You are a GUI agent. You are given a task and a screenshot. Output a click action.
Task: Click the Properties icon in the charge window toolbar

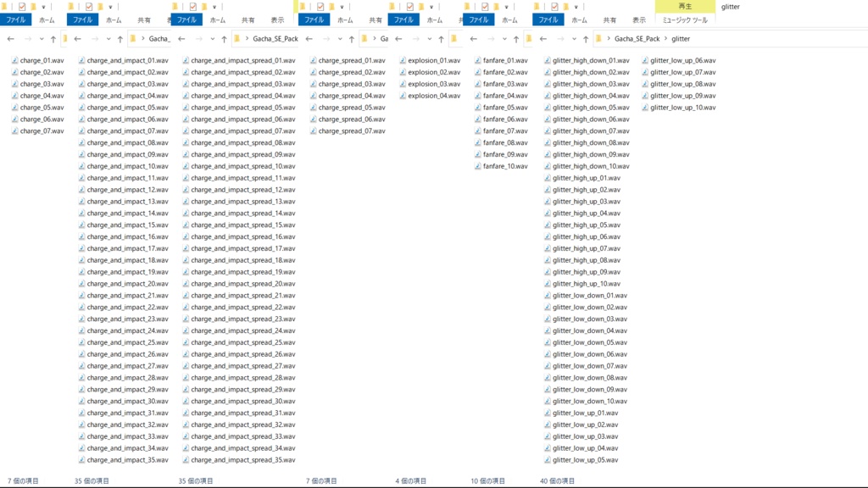pyautogui.click(x=22, y=7)
